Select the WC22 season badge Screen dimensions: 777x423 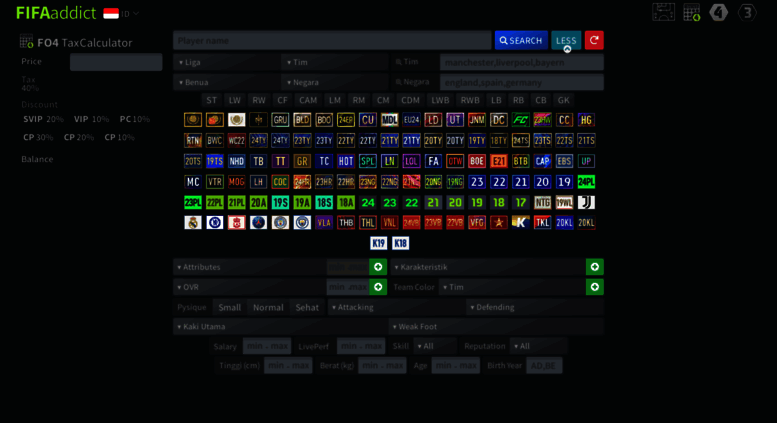[236, 141]
